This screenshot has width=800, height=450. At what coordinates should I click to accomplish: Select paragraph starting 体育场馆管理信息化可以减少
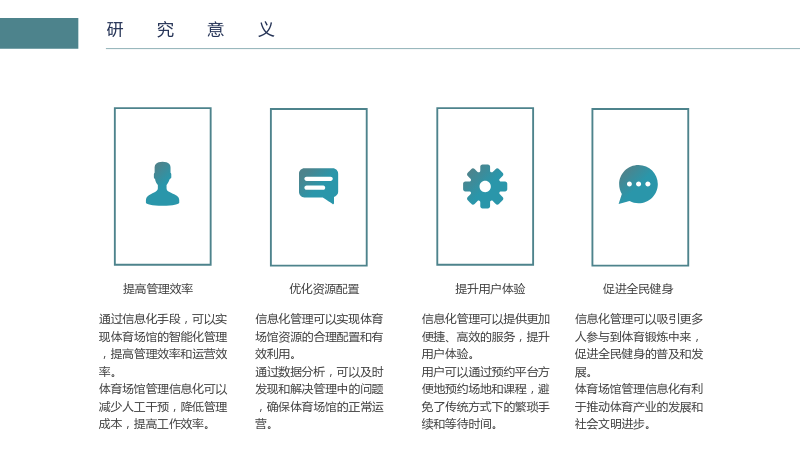point(163,407)
